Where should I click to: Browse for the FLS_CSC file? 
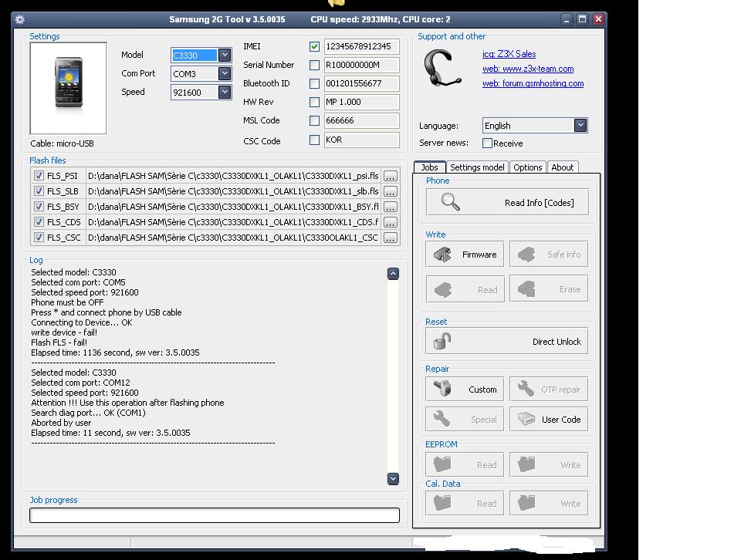391,238
